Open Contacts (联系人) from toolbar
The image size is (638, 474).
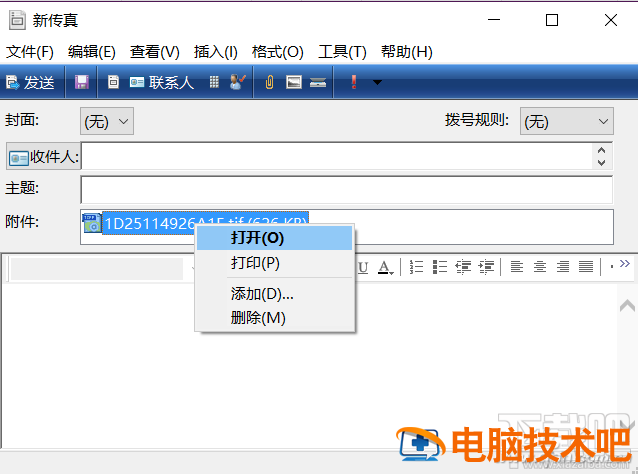(x=162, y=83)
